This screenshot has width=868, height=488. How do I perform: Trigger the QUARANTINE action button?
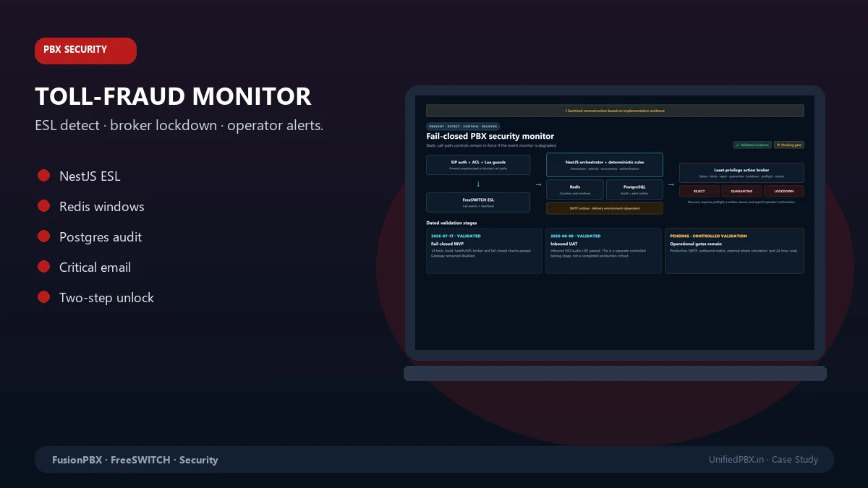click(x=741, y=192)
